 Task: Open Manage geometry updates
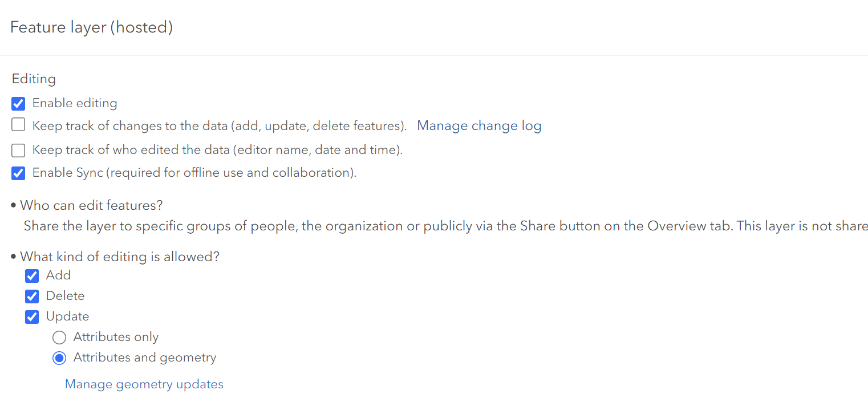[x=144, y=384]
